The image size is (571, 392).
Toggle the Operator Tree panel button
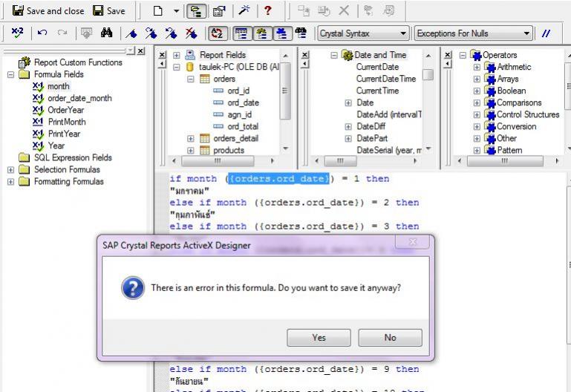[281, 33]
